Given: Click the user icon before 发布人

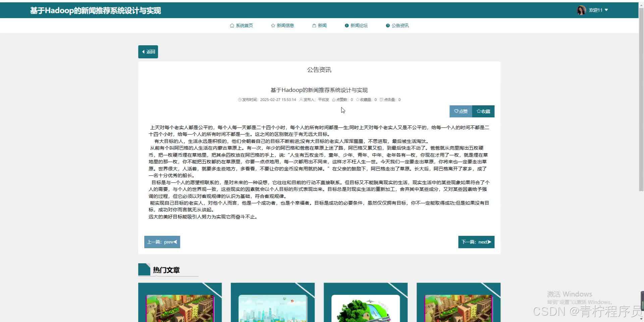Looking at the screenshot, I should click(301, 99).
